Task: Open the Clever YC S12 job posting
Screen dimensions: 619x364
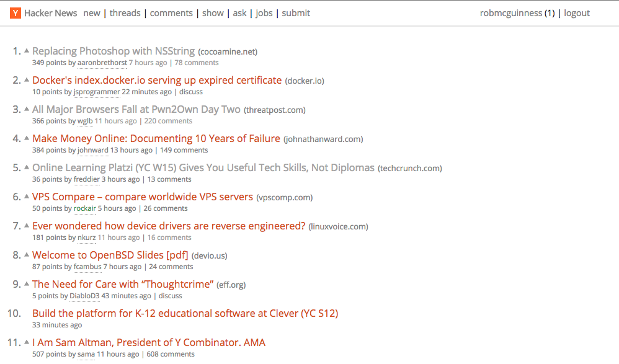Action: coord(185,313)
